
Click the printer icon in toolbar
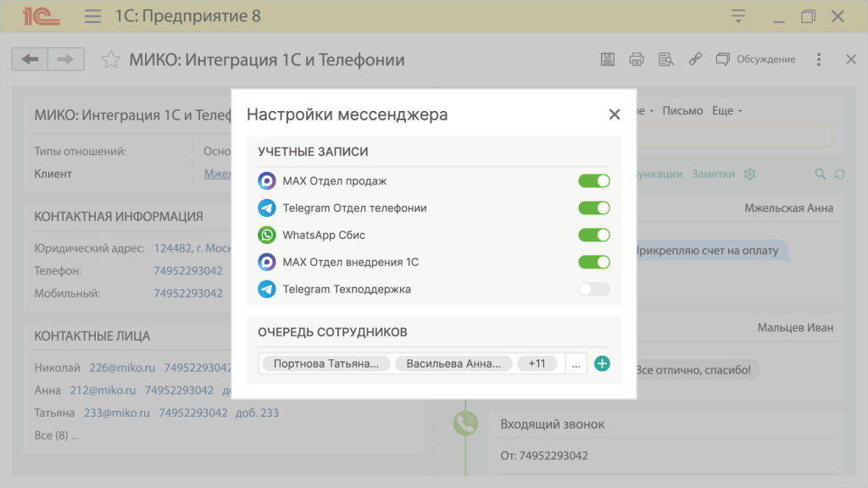pyautogui.click(x=637, y=59)
